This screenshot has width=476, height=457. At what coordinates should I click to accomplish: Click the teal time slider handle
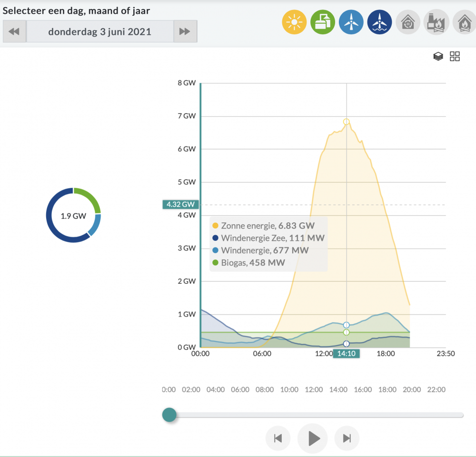pyautogui.click(x=169, y=415)
